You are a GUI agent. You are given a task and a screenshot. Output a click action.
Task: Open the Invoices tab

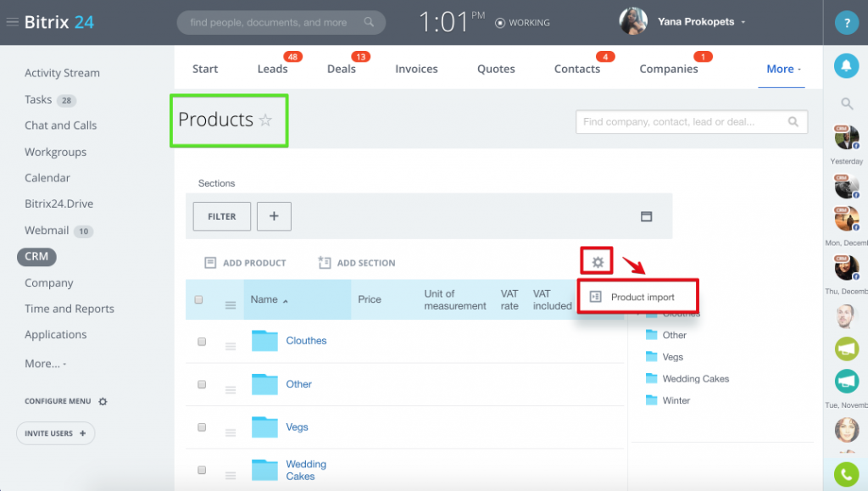pos(416,69)
